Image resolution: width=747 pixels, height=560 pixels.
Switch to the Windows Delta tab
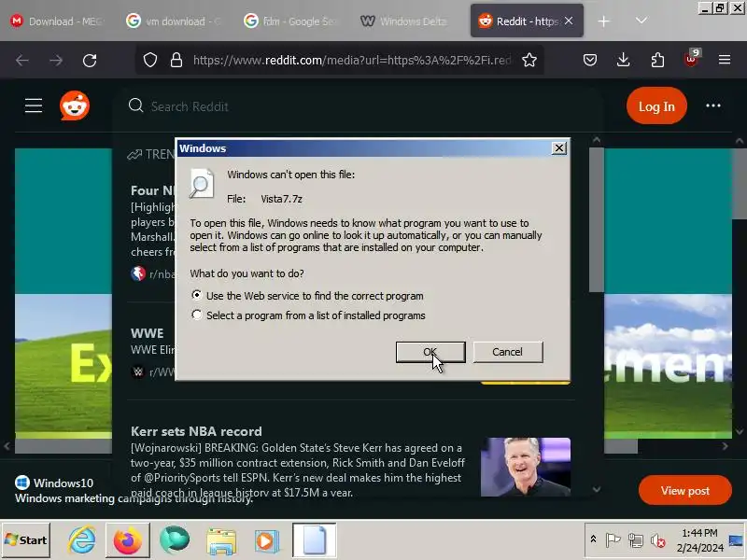pyautogui.click(x=405, y=21)
